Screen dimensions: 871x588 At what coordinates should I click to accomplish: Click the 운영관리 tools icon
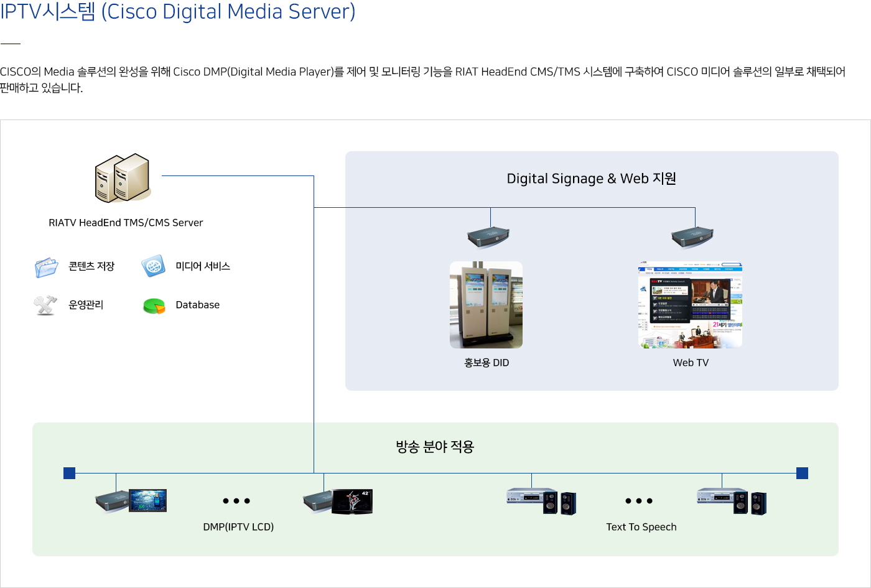point(45,305)
